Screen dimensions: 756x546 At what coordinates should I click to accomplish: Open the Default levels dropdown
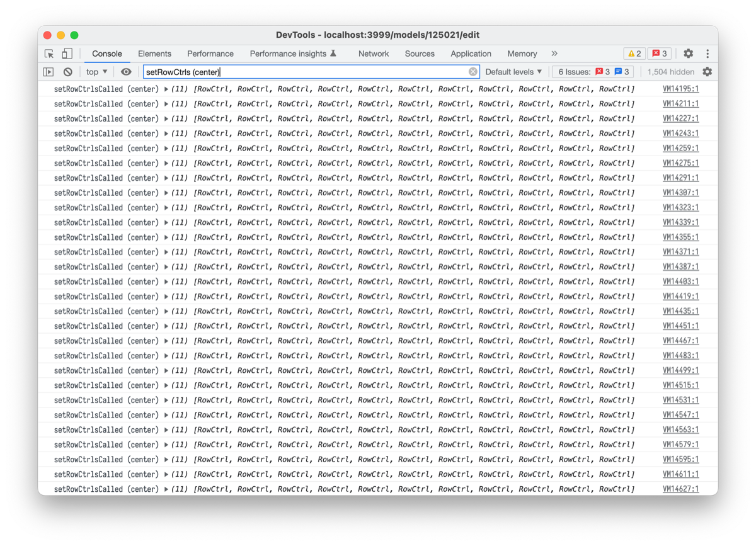[513, 72]
